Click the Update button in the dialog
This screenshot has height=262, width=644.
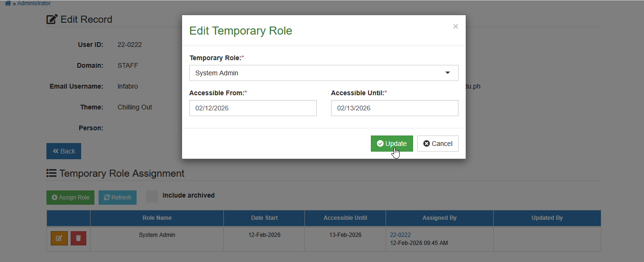(x=392, y=144)
